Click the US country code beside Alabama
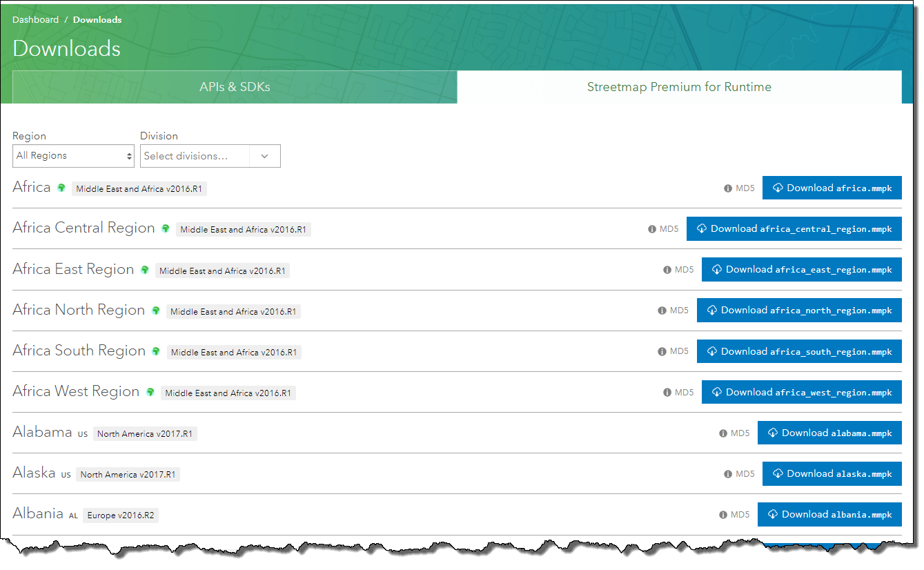 coord(83,434)
